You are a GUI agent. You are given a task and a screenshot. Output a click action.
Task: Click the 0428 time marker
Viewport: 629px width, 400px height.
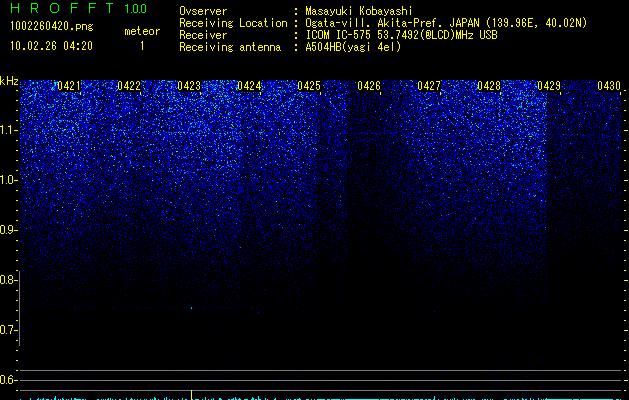click(489, 86)
